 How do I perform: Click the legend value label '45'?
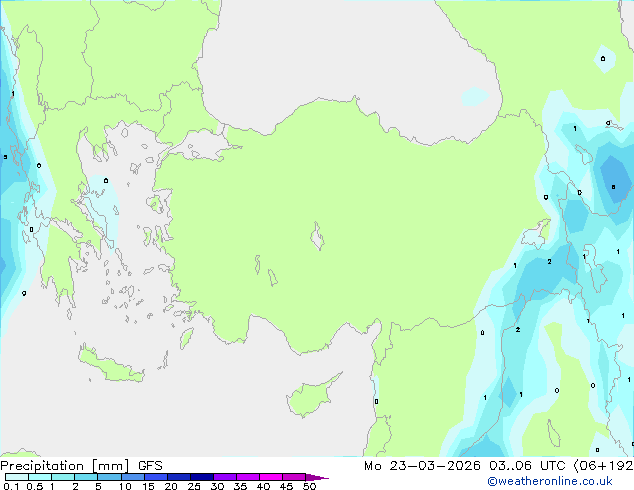click(x=286, y=486)
